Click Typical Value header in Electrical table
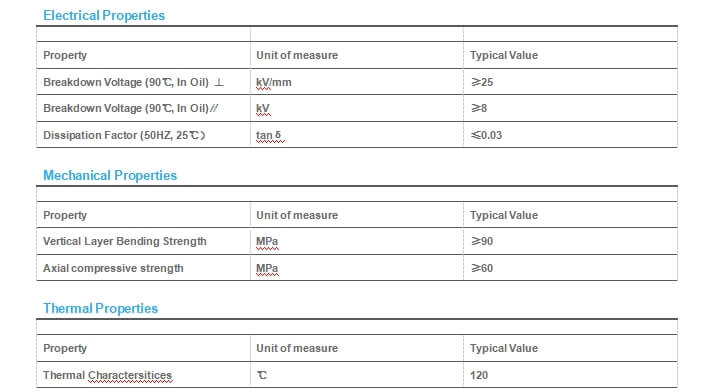 [504, 55]
